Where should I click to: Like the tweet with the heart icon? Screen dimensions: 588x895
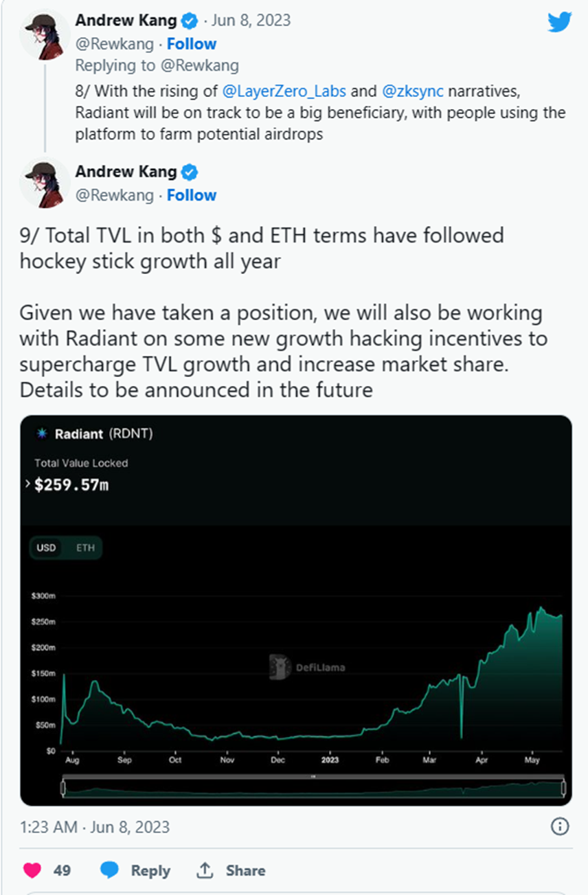coord(32,870)
